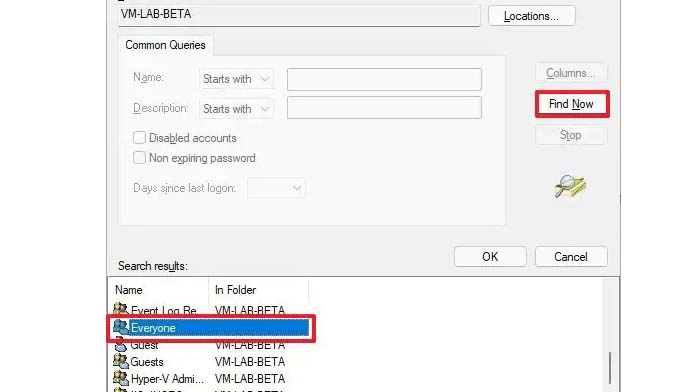Switch to Common Queries tab

tap(165, 45)
